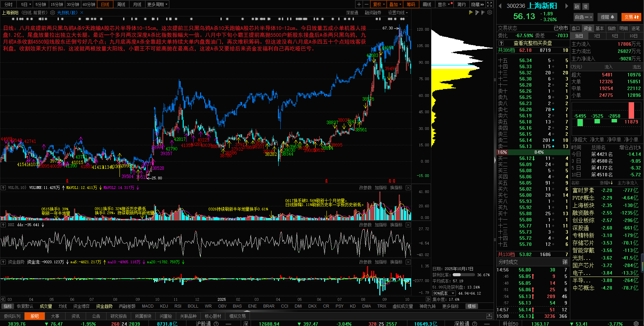Click the 详 detail button beside 分时成交
644x326 pixels.
(565, 262)
